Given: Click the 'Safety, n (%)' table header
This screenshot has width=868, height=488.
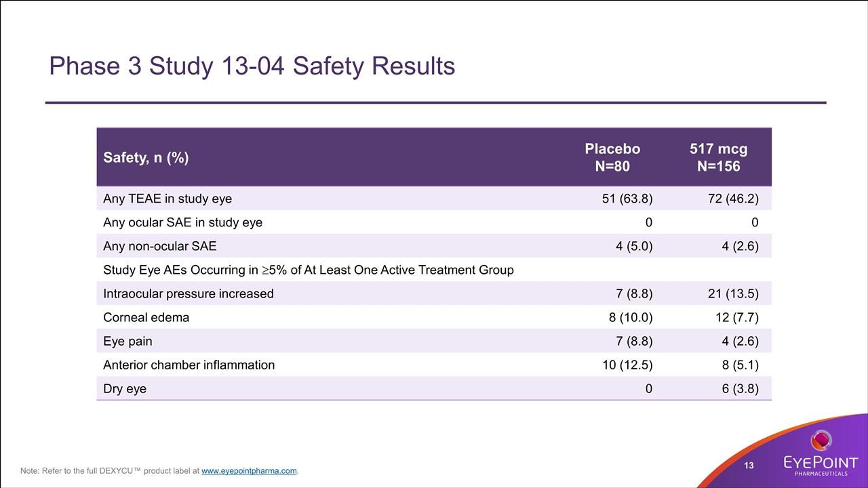Looking at the screenshot, I should [146, 158].
